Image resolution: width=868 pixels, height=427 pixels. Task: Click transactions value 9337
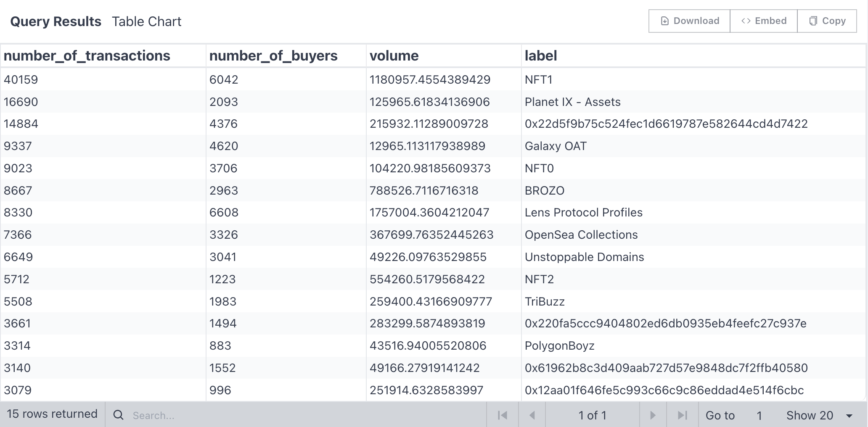tap(18, 146)
